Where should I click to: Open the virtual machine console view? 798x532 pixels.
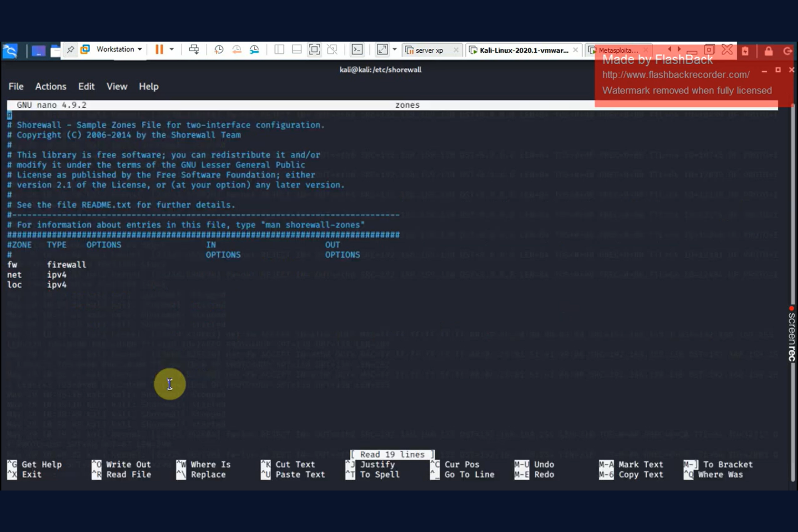coord(357,50)
